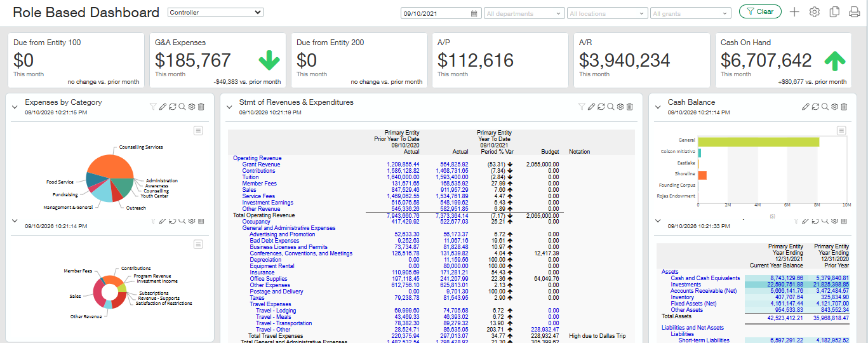This screenshot has height=343, width=868.
Task: Zoom the Stmt of Revenues panel
Action: [x=610, y=107]
